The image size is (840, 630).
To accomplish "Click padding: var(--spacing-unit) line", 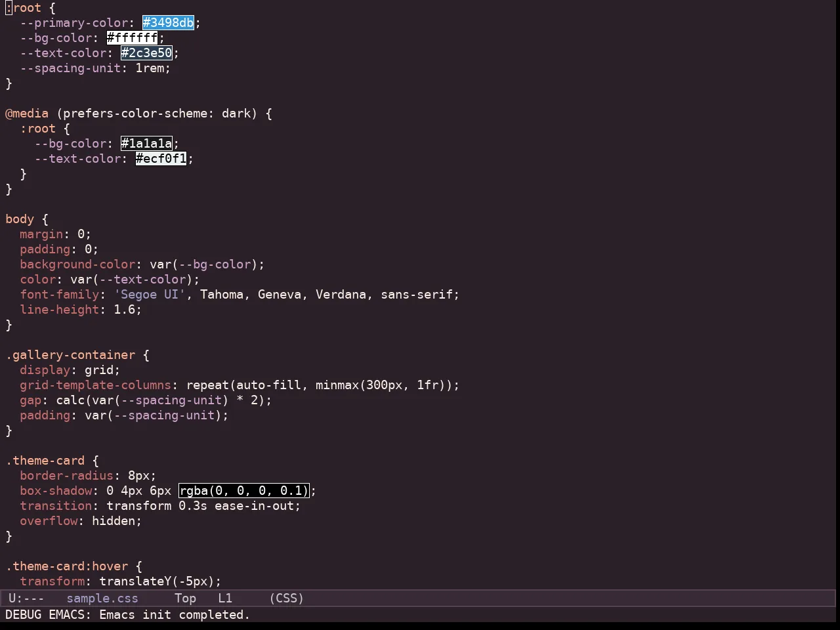I will click(124, 415).
